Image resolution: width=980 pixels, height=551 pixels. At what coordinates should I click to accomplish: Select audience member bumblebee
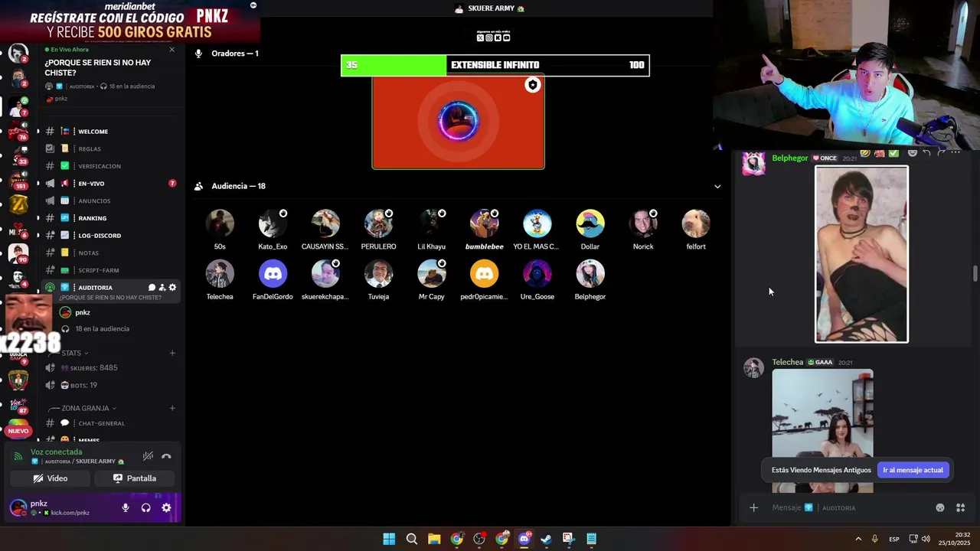(484, 230)
